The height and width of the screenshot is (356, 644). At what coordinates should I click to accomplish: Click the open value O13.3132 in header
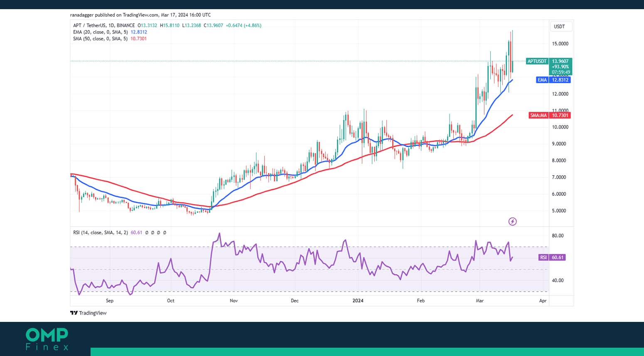click(147, 25)
